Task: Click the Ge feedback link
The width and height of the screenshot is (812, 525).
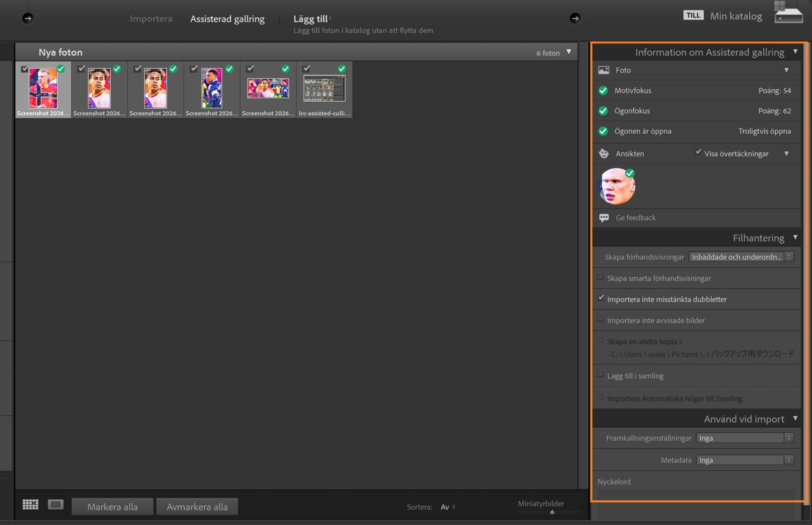Action: (x=636, y=218)
